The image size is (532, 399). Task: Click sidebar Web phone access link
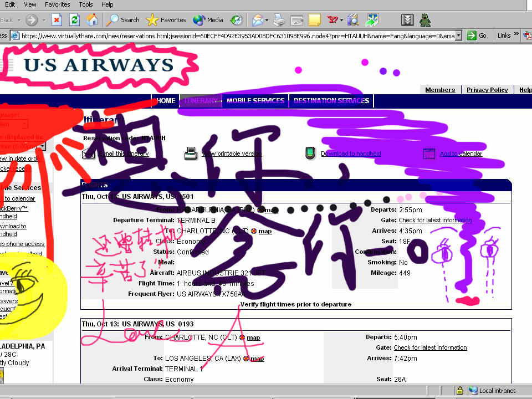(x=22, y=244)
